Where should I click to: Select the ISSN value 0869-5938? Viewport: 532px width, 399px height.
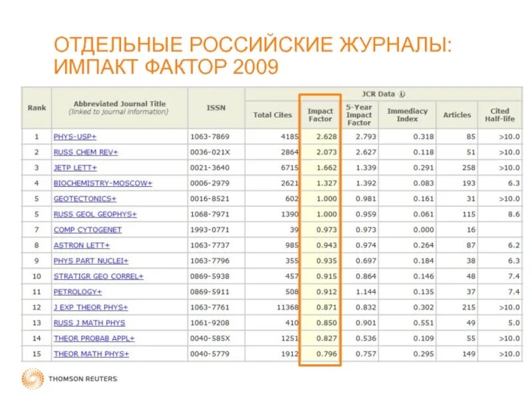(x=209, y=277)
